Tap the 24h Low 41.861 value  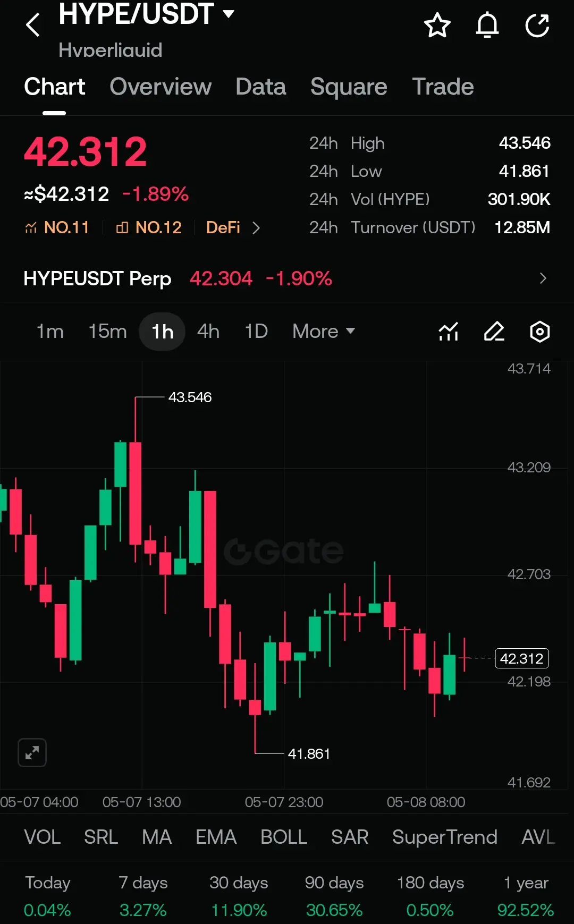[x=524, y=171]
